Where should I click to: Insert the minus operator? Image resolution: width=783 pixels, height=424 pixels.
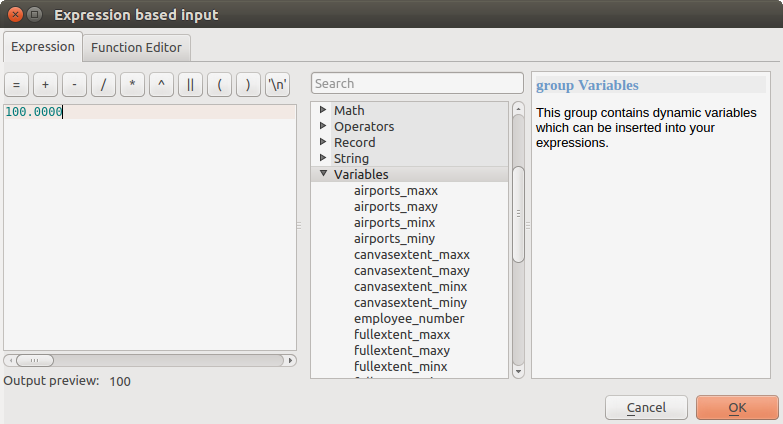click(74, 85)
